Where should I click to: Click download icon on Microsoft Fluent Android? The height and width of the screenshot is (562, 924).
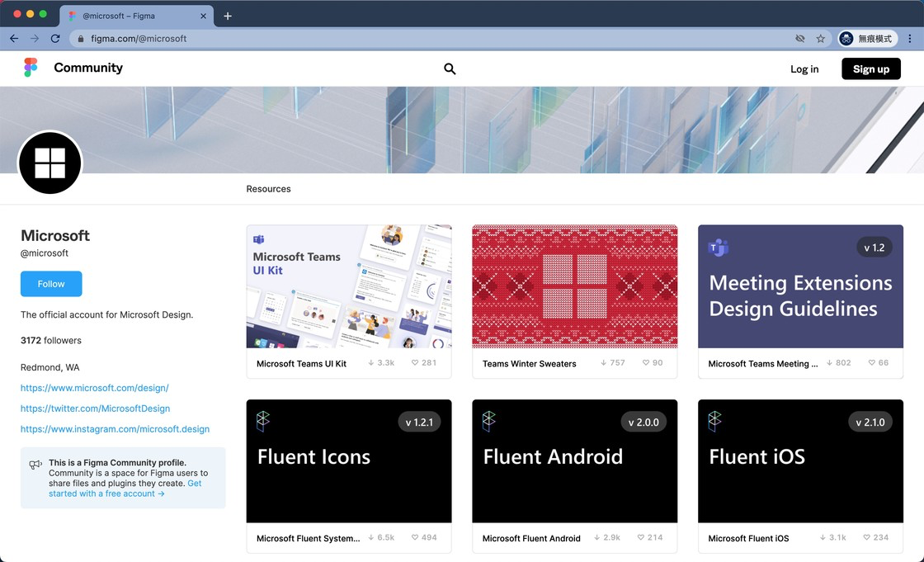click(597, 537)
